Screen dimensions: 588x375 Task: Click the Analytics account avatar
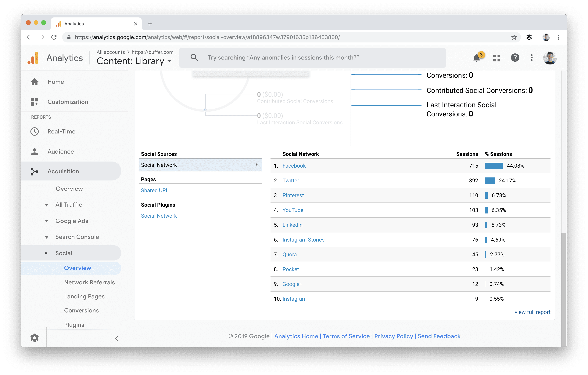(550, 58)
